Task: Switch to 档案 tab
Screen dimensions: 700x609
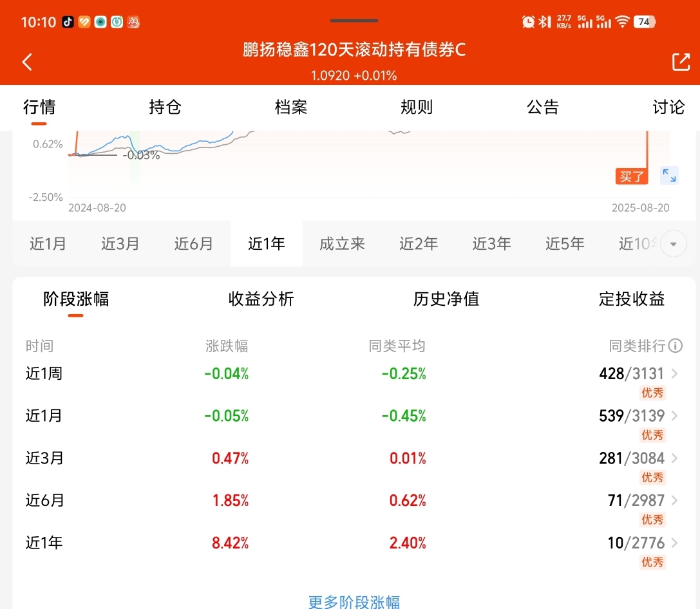Action: point(291,107)
